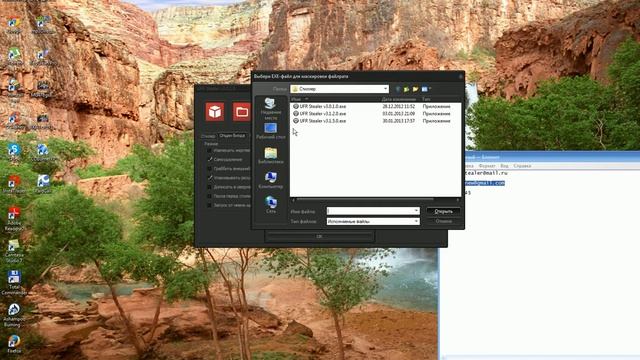The height and width of the screenshot is (360, 640).
Task: Uncheck the Самоудаление checkbox
Action: [x=209, y=160]
